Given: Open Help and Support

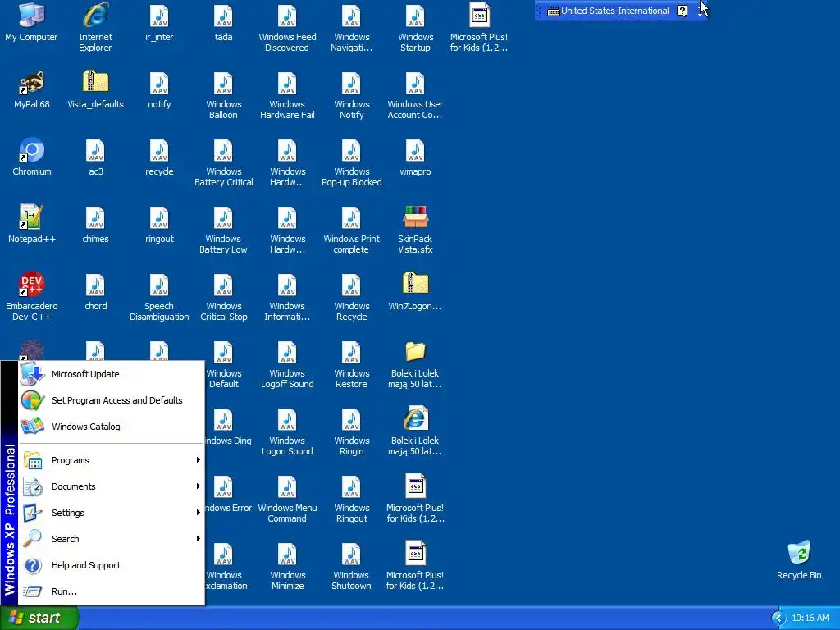Looking at the screenshot, I should [x=112, y=565].
